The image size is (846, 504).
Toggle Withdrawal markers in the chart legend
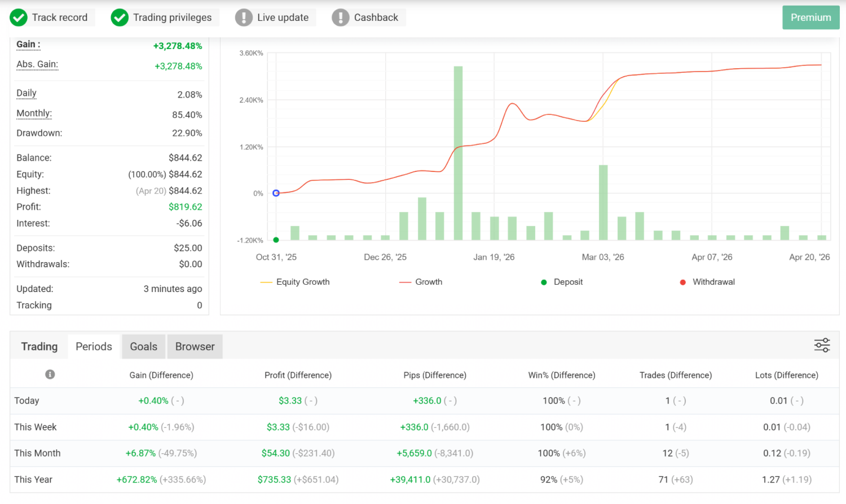pos(707,282)
